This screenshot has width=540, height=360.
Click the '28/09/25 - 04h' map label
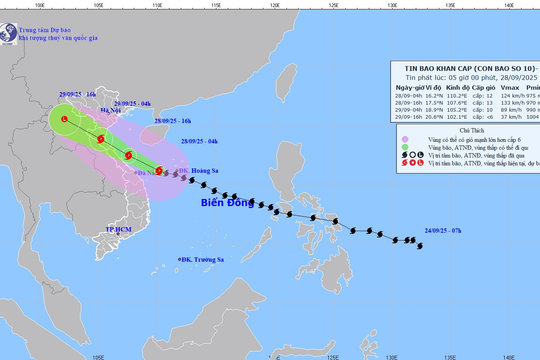199,141
